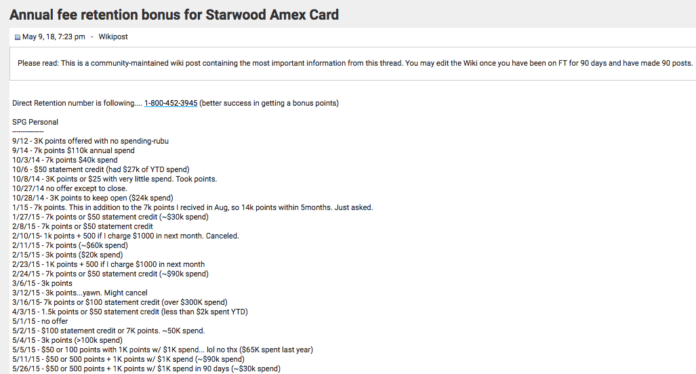The width and height of the screenshot is (696, 374).
Task: Click the Wikipost label
Action: [113, 37]
